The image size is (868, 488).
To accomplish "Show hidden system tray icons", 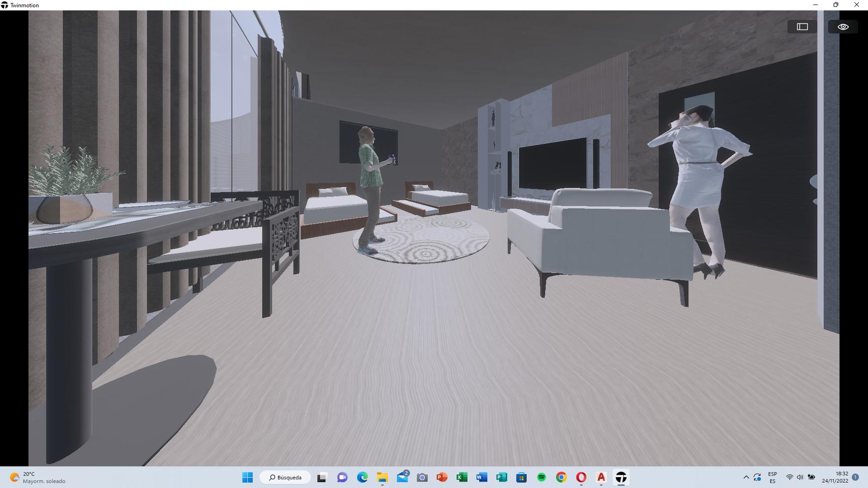I will (x=746, y=477).
